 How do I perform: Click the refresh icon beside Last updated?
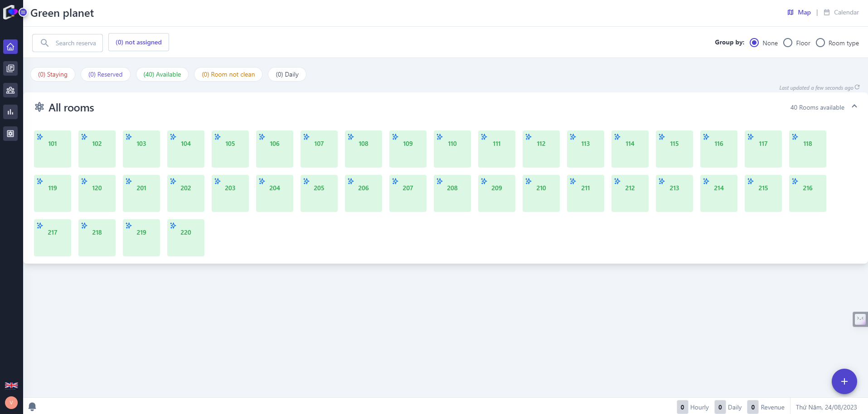coord(857,87)
